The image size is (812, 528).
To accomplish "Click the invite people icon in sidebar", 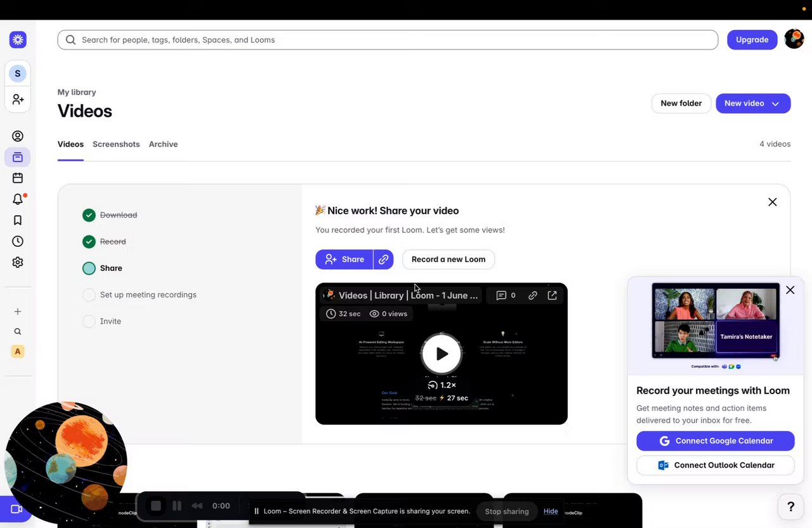I will (x=18, y=100).
